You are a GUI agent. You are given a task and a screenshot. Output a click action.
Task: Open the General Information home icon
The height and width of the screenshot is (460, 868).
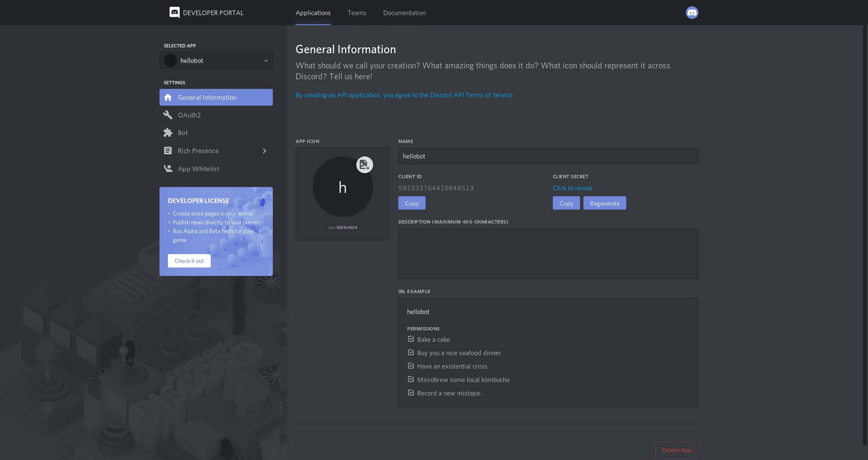(168, 97)
